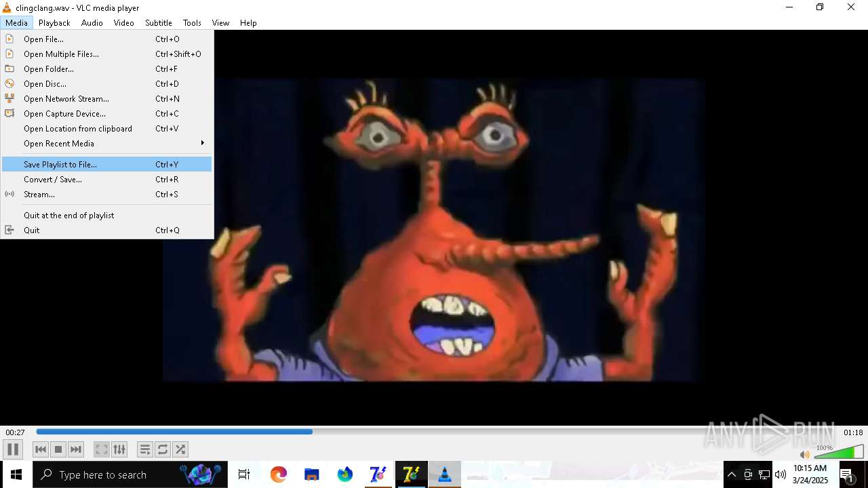
Task: Choose Convert / Save... entry
Action: click(x=107, y=180)
